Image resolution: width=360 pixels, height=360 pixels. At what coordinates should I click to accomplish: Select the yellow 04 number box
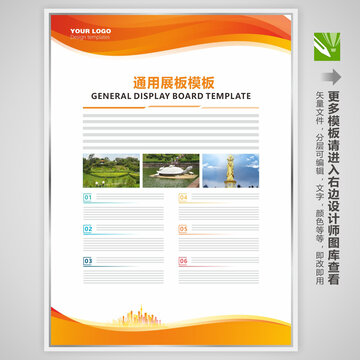pyautogui.click(x=183, y=198)
